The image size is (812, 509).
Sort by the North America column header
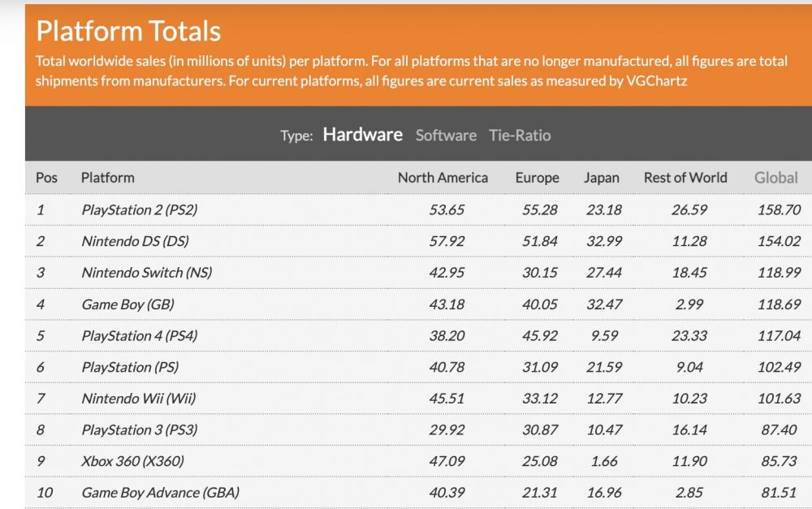[x=443, y=178]
